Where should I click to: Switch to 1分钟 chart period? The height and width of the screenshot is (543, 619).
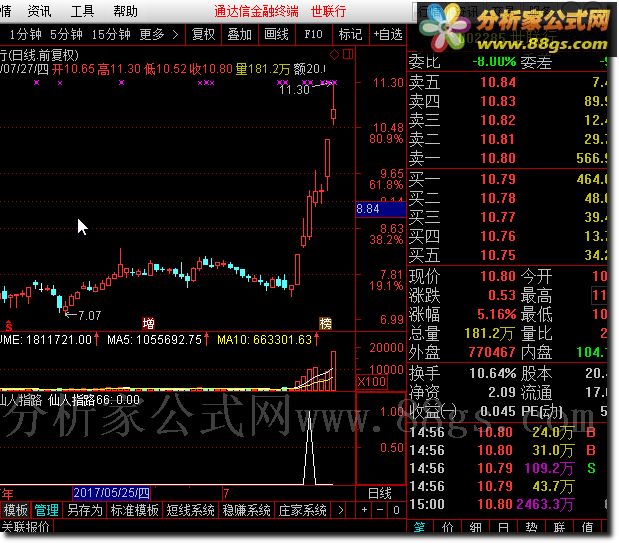pos(25,35)
